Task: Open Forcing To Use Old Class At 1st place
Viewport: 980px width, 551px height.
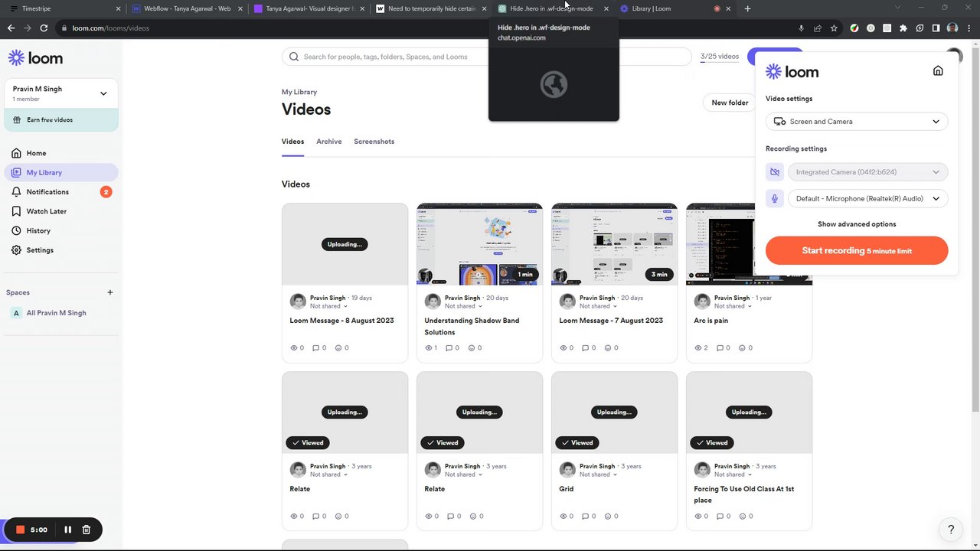Action: click(x=743, y=494)
